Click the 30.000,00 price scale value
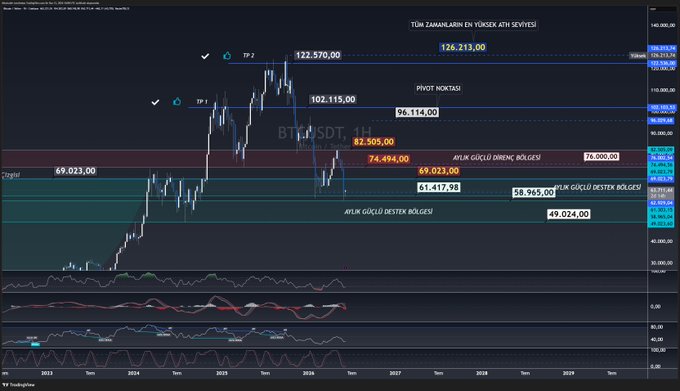The image size is (680, 391). [662, 263]
